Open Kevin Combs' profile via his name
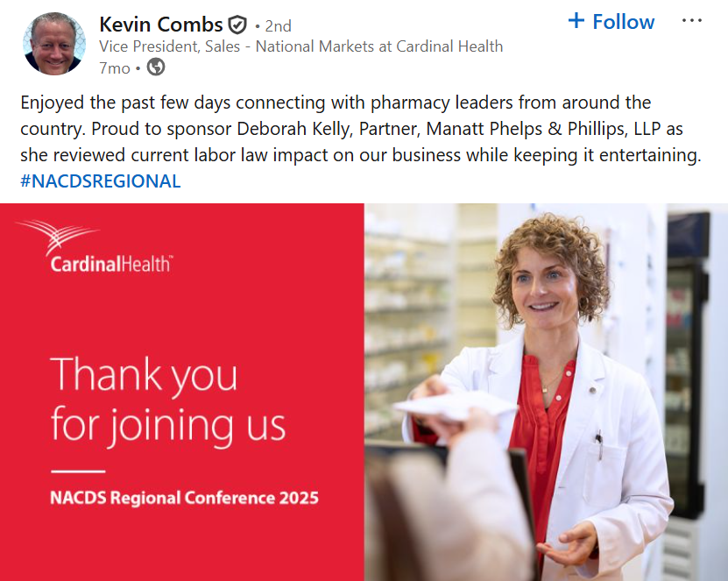The image size is (728, 581). point(160,24)
